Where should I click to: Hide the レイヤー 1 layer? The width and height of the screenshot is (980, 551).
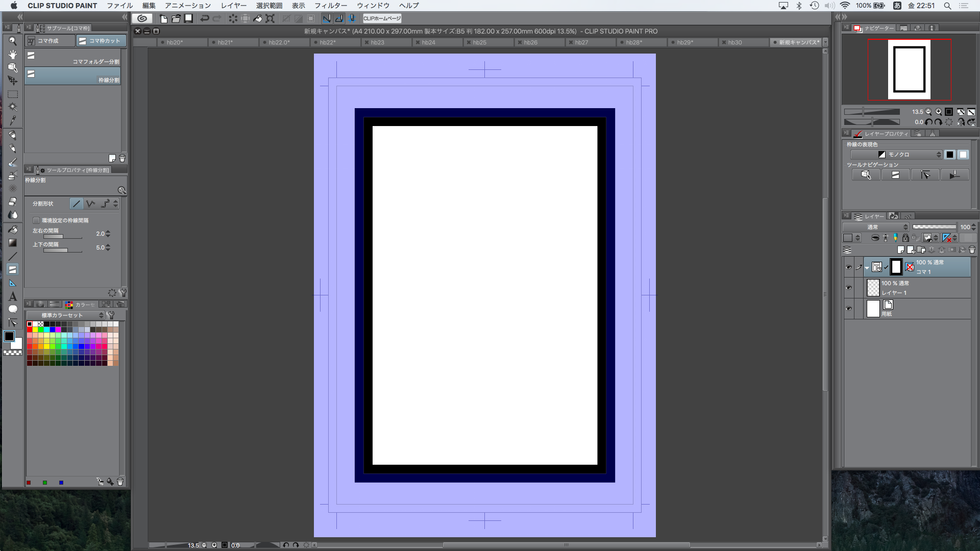click(848, 288)
